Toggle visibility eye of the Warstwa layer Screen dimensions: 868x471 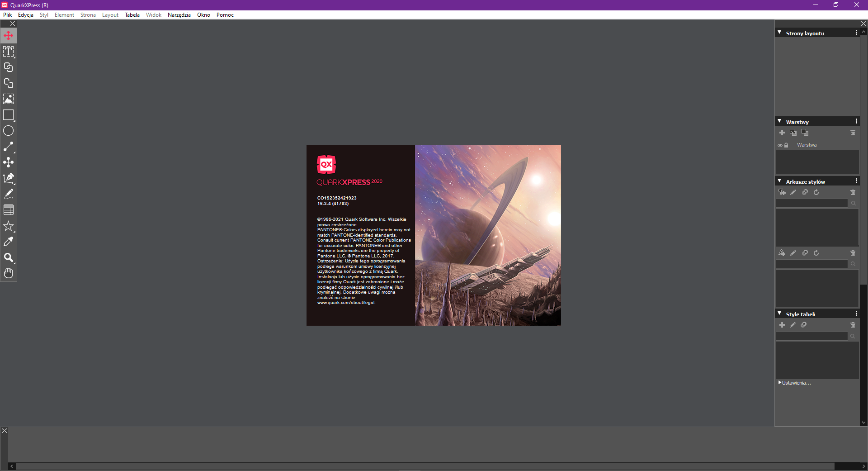click(x=780, y=145)
